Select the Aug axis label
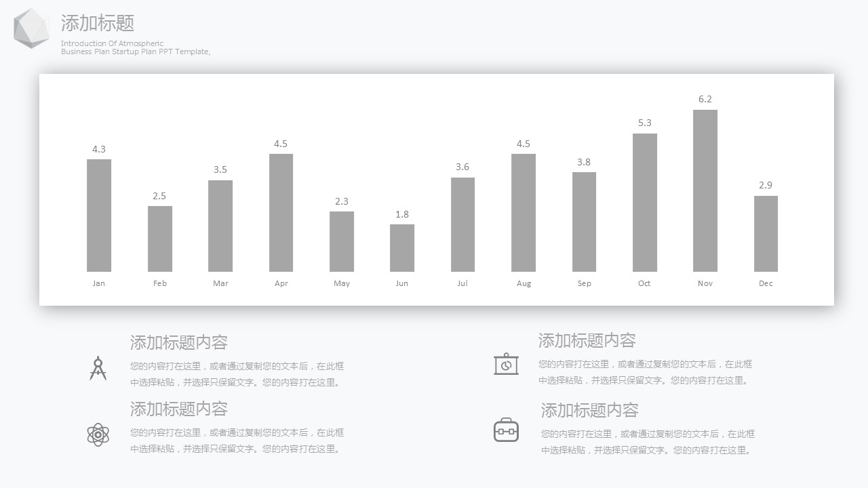868x488 pixels. coord(524,283)
